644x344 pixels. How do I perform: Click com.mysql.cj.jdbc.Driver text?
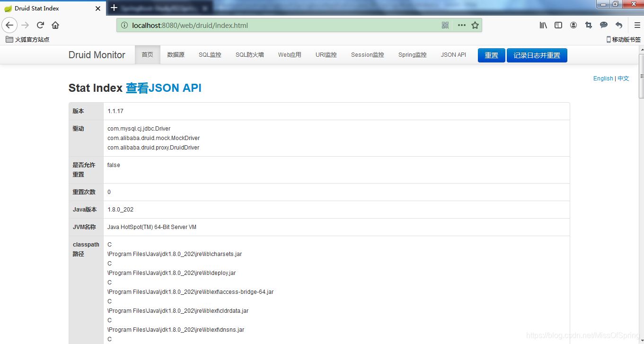(139, 129)
